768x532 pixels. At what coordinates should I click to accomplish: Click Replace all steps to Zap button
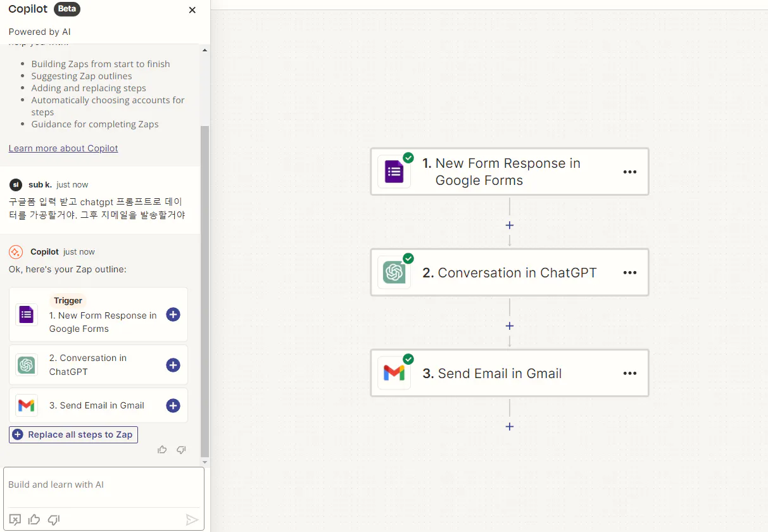[73, 434]
